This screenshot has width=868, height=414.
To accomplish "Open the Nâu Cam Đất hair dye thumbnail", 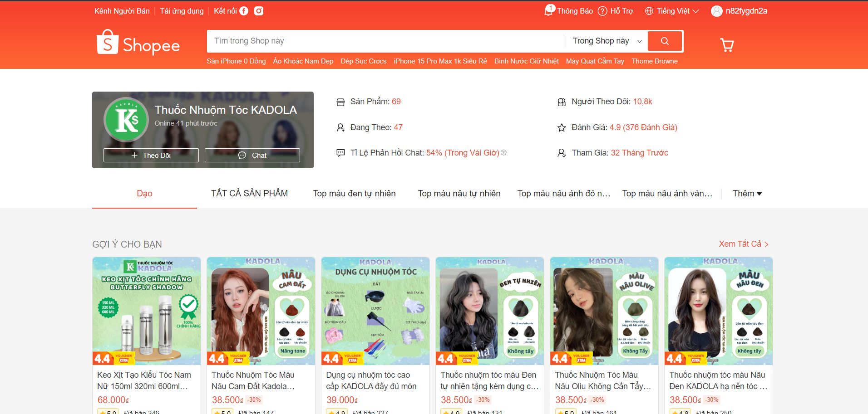I will pyautogui.click(x=261, y=311).
